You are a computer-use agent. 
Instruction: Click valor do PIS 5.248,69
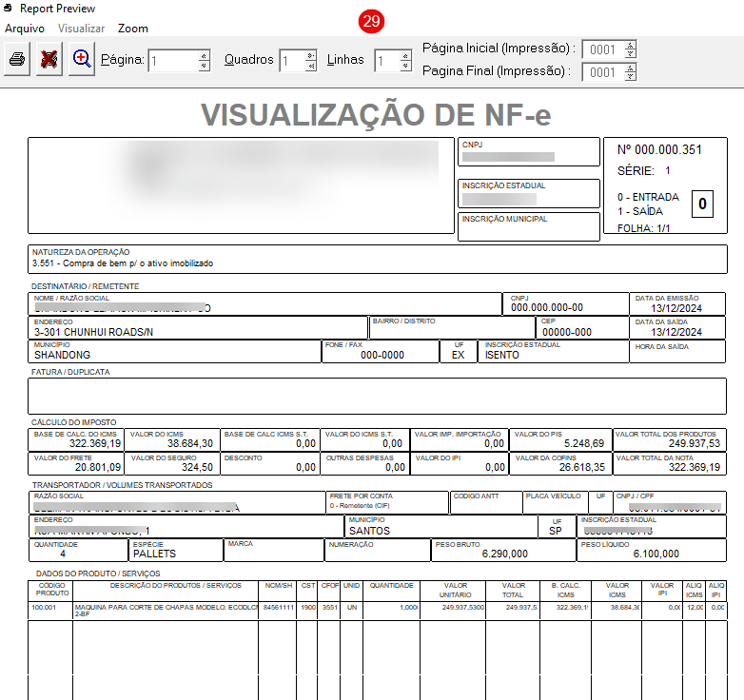click(x=584, y=443)
